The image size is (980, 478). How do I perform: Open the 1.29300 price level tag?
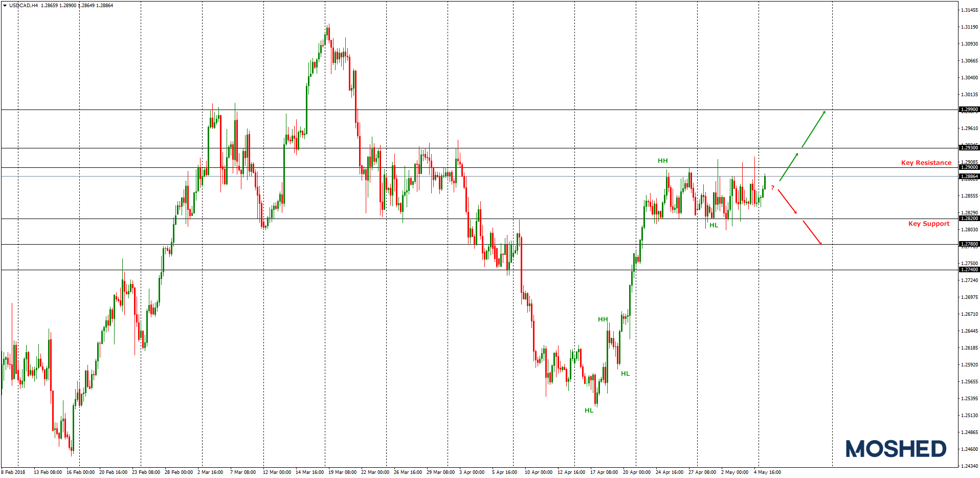[x=969, y=148]
